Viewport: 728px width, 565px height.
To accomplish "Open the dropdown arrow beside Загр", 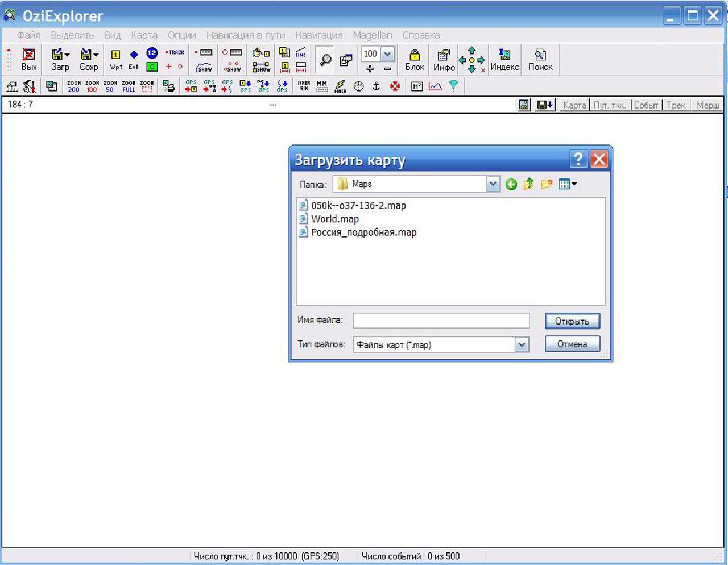I will coord(68,55).
